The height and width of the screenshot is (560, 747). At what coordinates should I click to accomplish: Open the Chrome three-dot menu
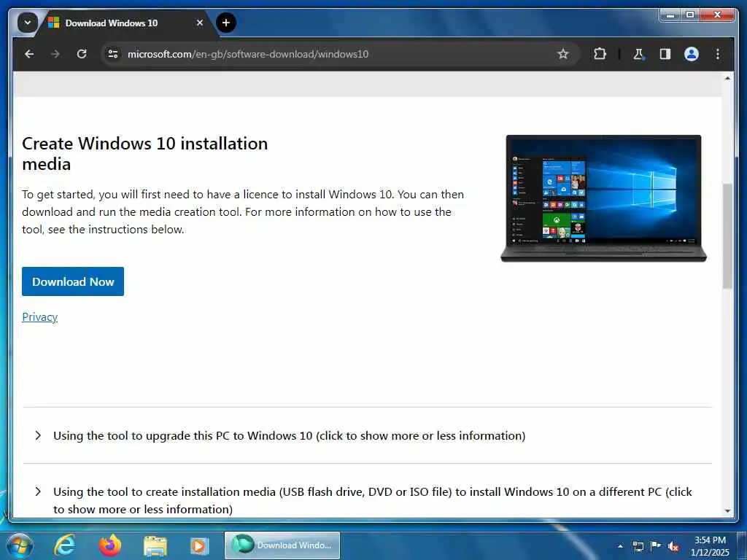pyautogui.click(x=718, y=54)
